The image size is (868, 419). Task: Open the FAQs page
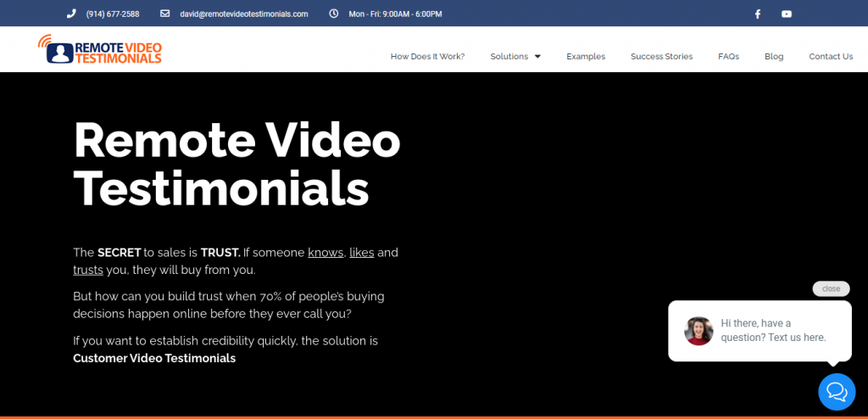(728, 57)
